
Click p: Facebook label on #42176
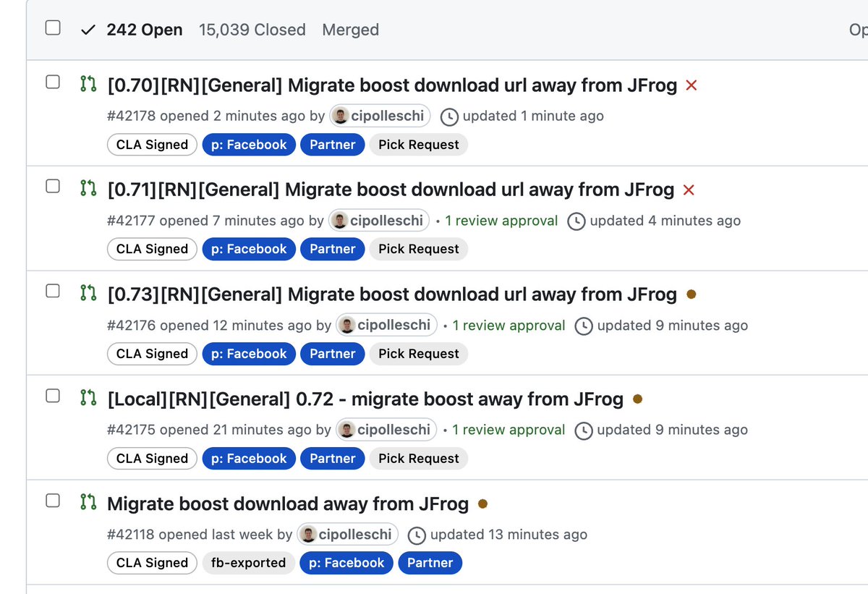click(249, 354)
